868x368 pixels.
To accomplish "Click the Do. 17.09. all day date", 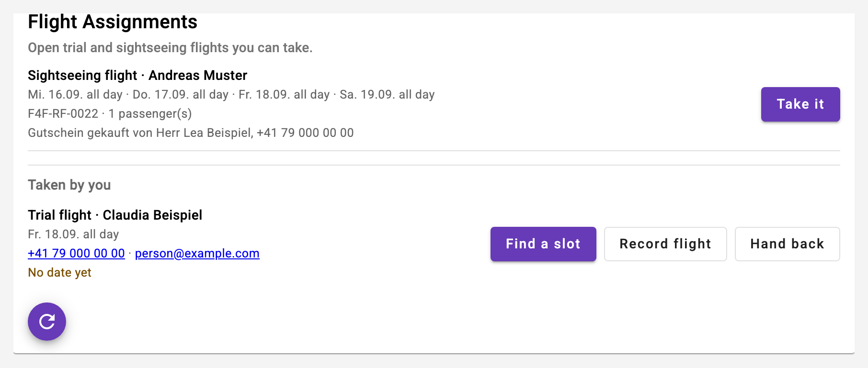I will point(181,94).
